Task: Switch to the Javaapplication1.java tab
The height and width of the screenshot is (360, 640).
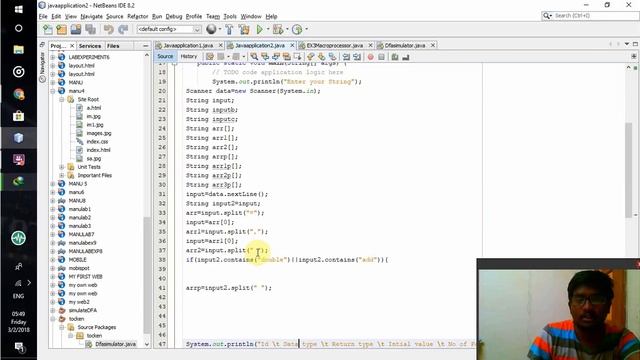Action: (188, 45)
